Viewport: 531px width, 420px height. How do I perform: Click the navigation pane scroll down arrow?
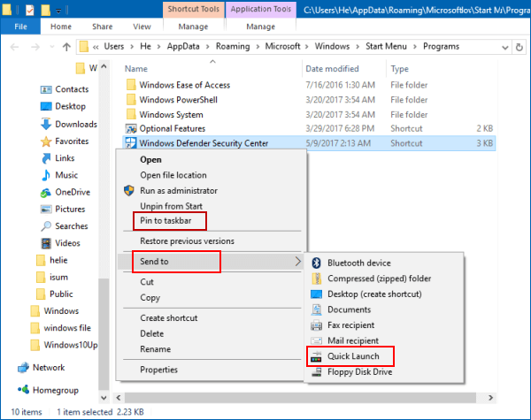(104, 398)
